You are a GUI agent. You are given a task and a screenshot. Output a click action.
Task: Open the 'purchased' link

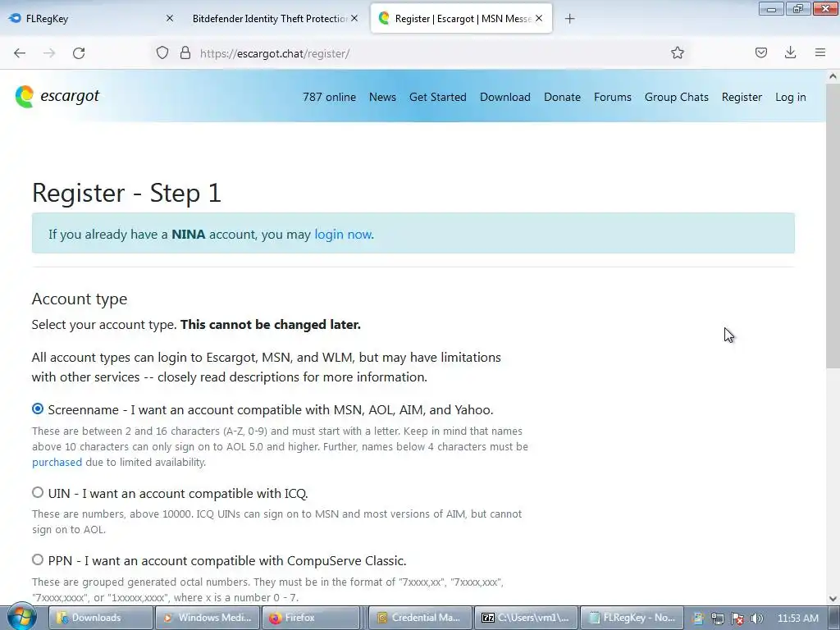coord(57,462)
